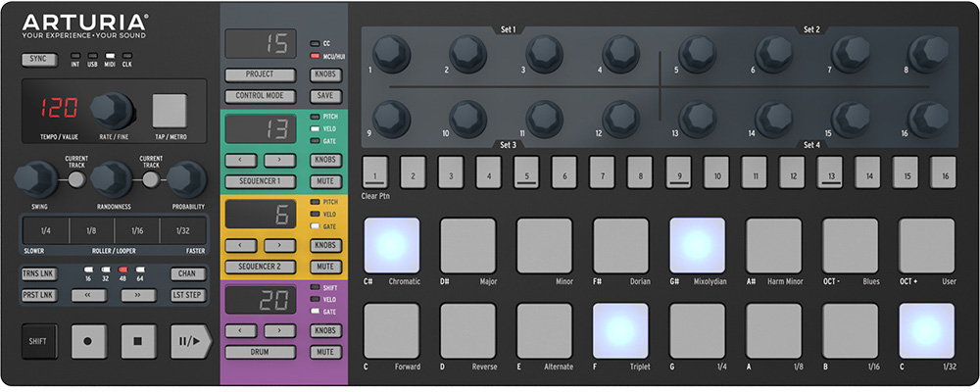
Task: Toggle step button 16
Action: click(944, 172)
